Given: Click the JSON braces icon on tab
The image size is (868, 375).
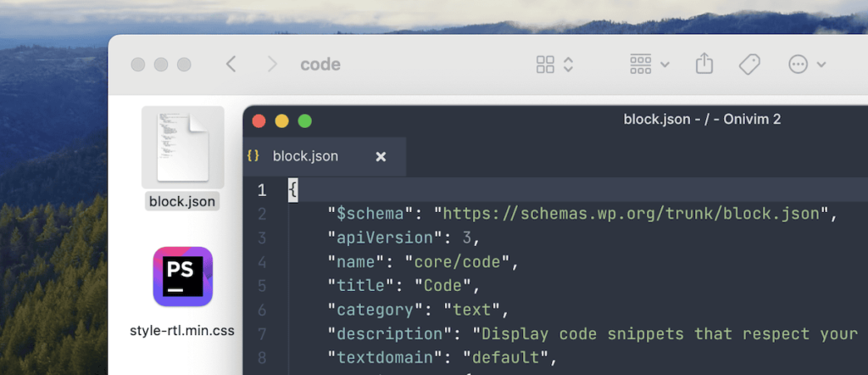Looking at the screenshot, I should (253, 156).
